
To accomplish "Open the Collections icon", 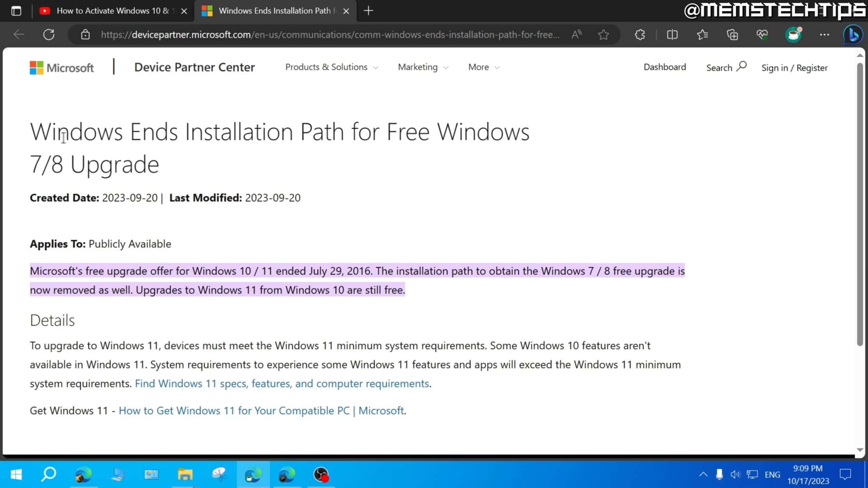I will [732, 34].
